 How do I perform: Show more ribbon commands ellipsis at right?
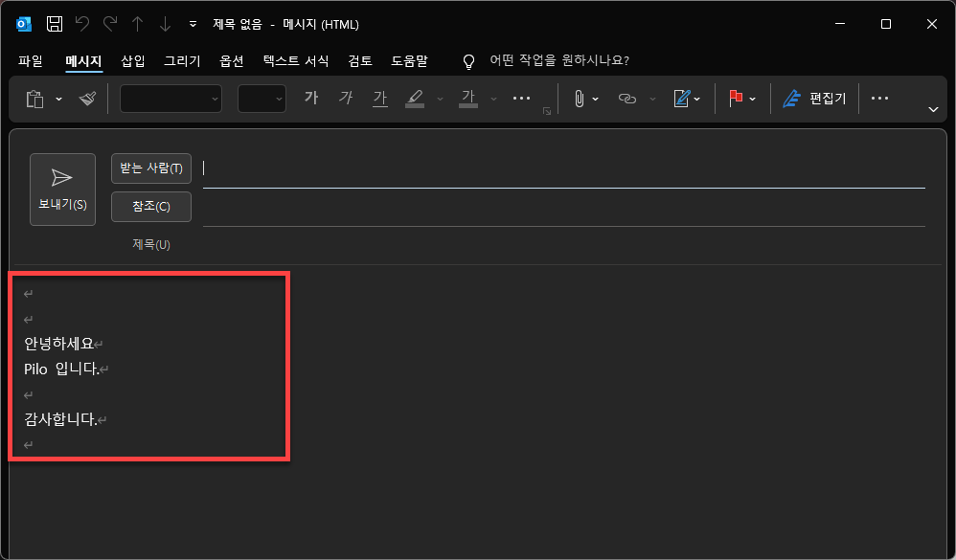click(x=879, y=98)
